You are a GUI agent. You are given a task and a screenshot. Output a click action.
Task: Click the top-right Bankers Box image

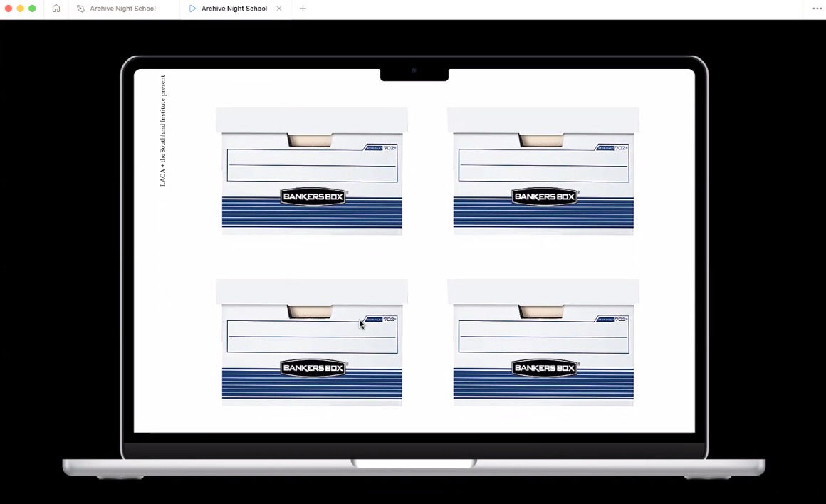point(543,171)
